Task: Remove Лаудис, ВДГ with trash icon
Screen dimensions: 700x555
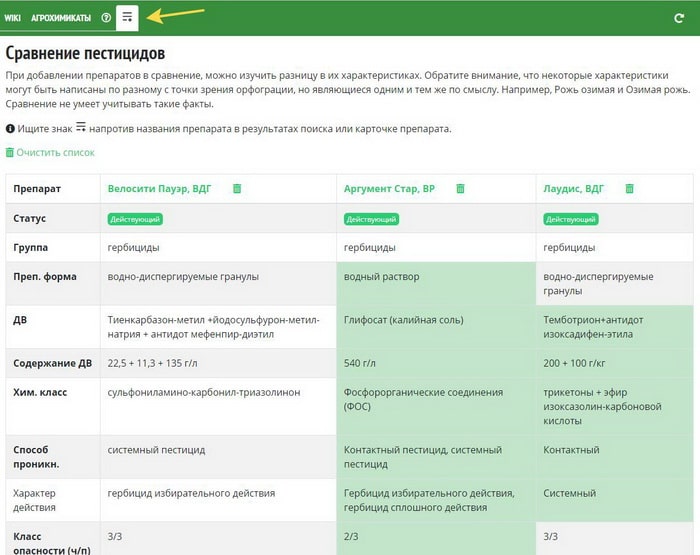Action: (629, 188)
